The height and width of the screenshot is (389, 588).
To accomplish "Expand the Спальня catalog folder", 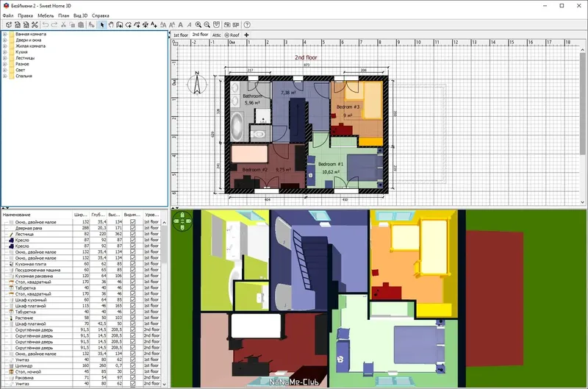I will 5,76.
